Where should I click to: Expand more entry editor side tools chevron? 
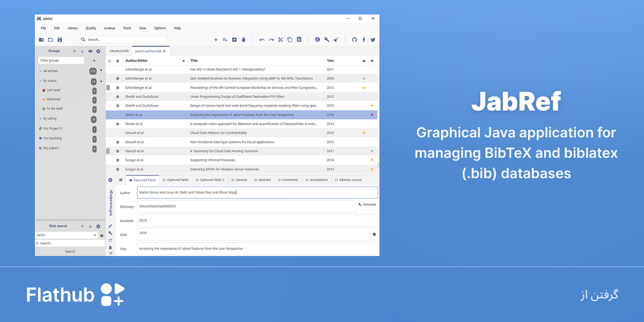pyautogui.click(x=111, y=253)
